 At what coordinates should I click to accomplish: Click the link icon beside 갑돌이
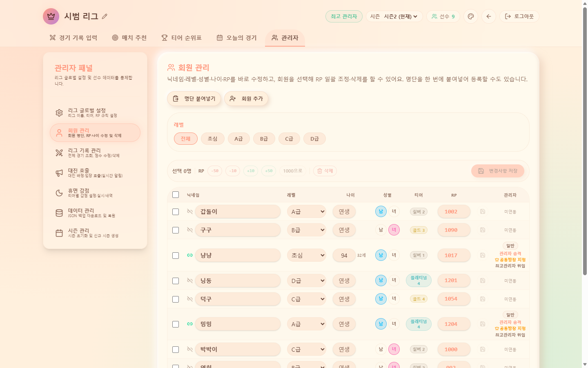click(190, 211)
